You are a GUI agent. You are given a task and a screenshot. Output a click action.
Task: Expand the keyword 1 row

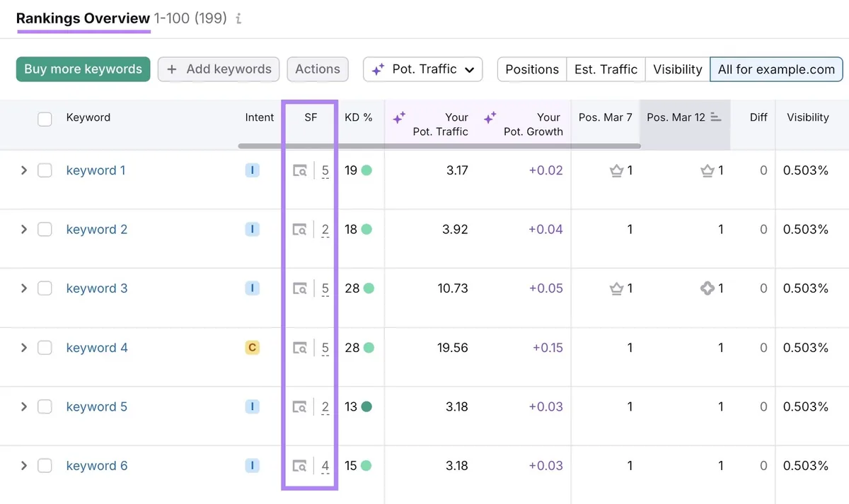(23, 170)
